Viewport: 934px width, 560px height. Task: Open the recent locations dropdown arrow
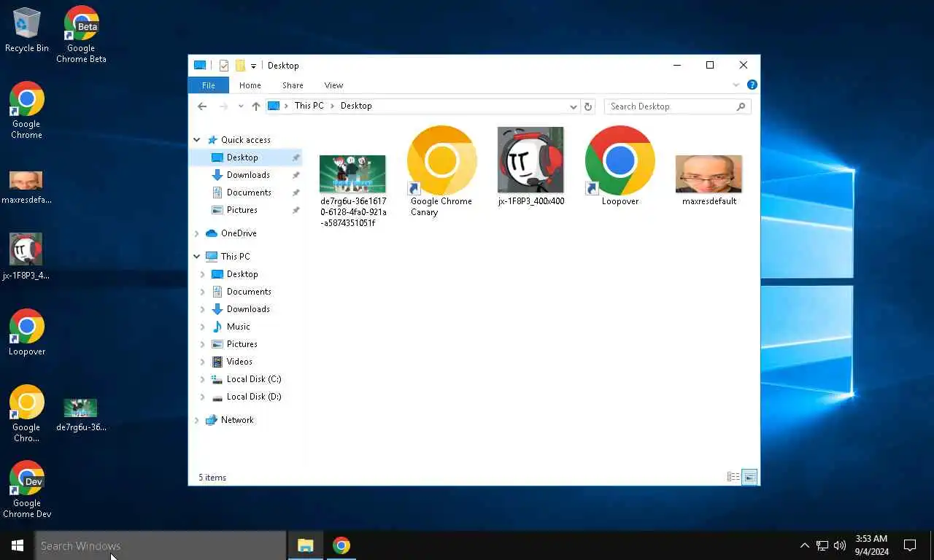coord(241,106)
